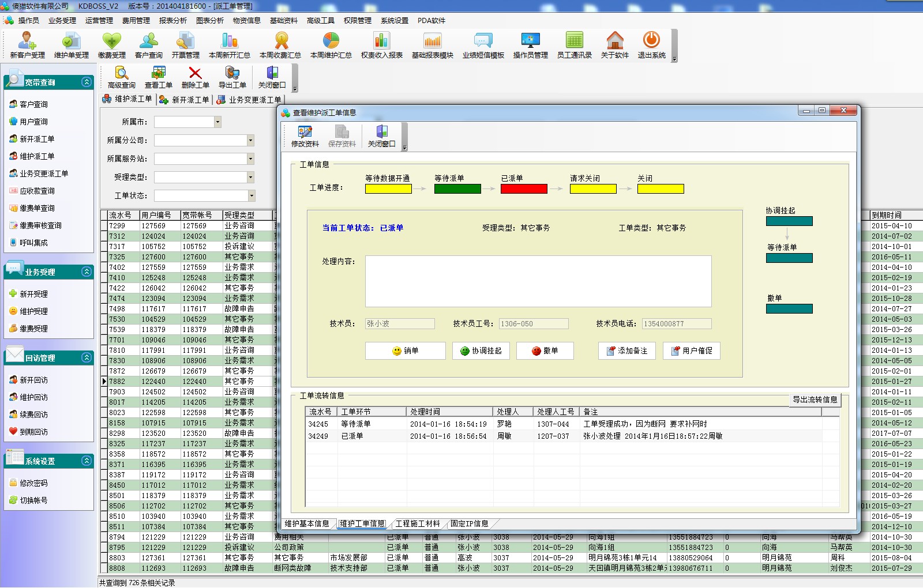Click 退出系统 power icon

[x=651, y=45]
